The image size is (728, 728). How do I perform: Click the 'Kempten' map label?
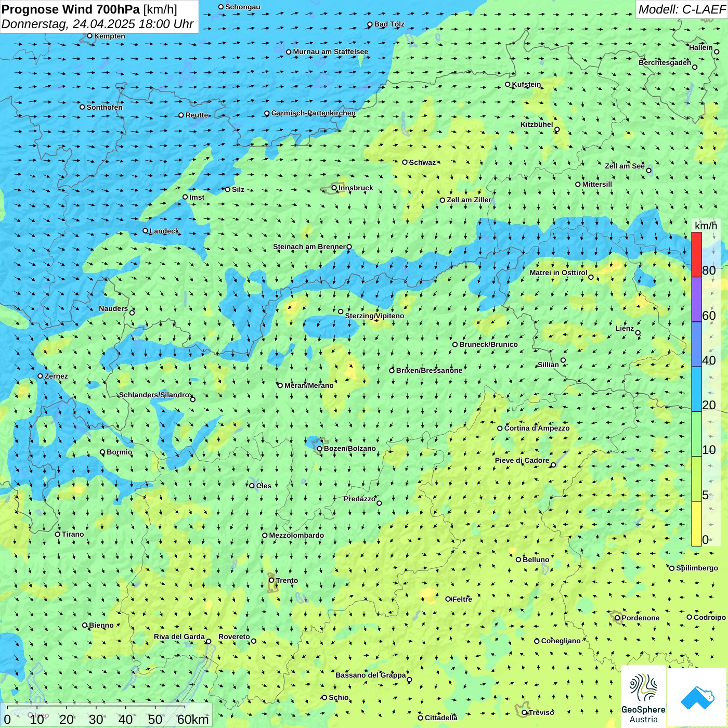(x=110, y=36)
